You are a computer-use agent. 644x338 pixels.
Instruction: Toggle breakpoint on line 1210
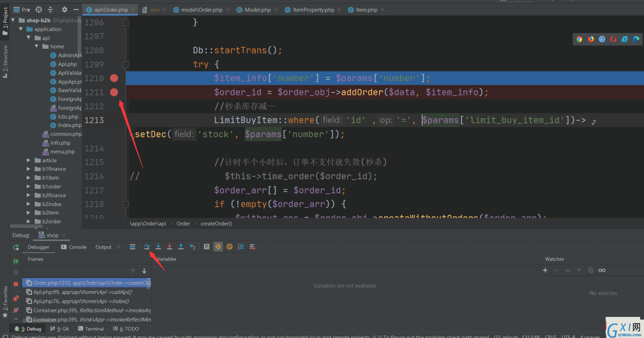click(114, 78)
